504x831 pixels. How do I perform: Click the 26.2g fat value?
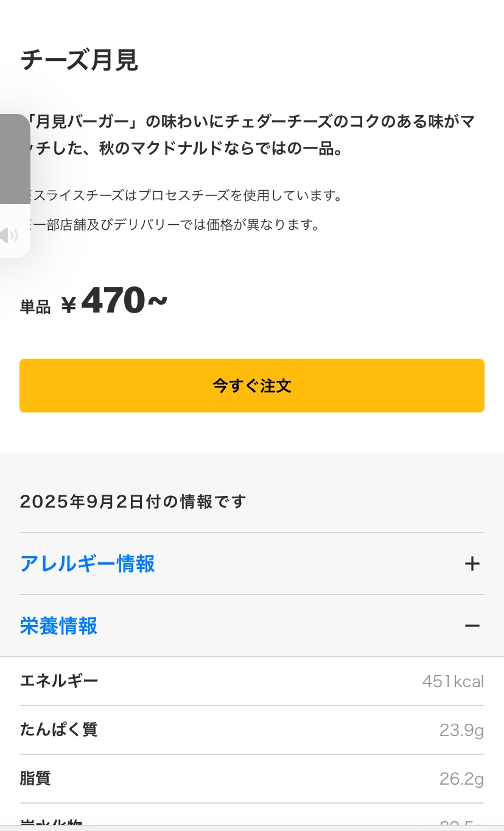pyautogui.click(x=461, y=779)
